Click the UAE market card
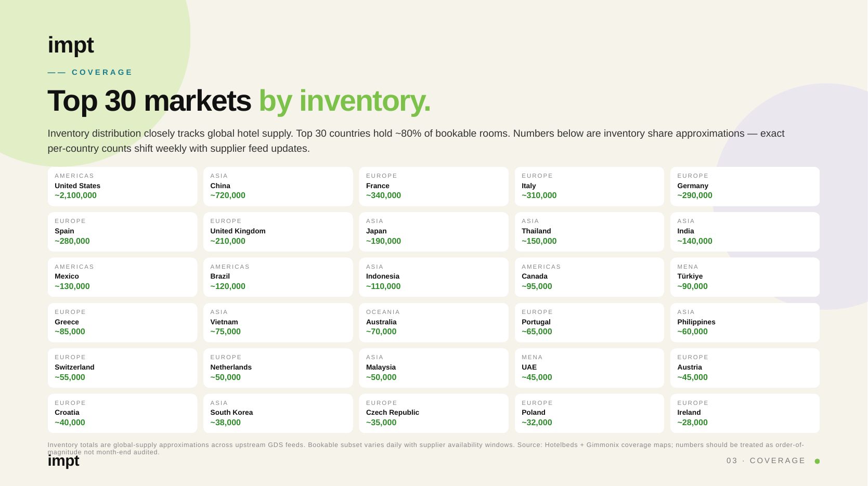Image resolution: width=868 pixels, height=486 pixels. tap(589, 368)
